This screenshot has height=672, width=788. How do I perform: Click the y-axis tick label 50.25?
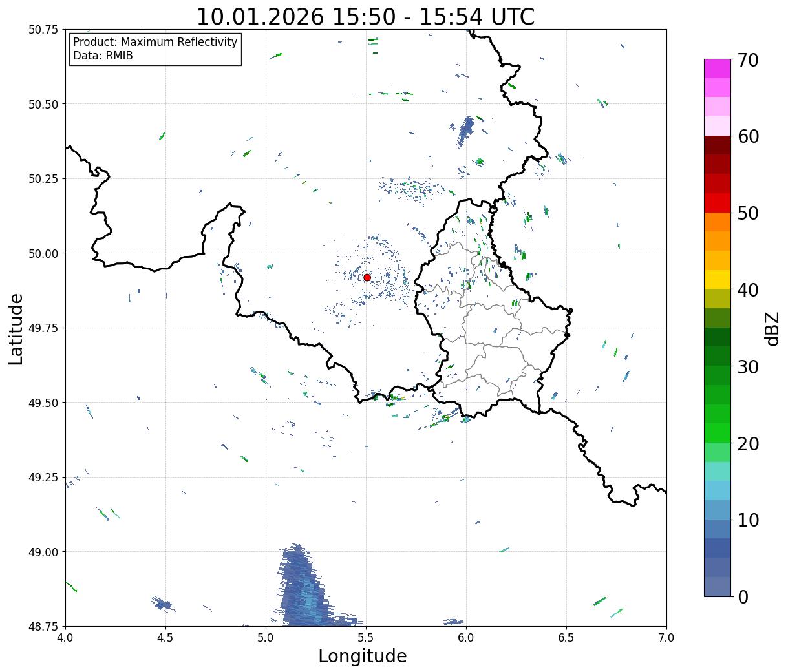[x=44, y=179]
